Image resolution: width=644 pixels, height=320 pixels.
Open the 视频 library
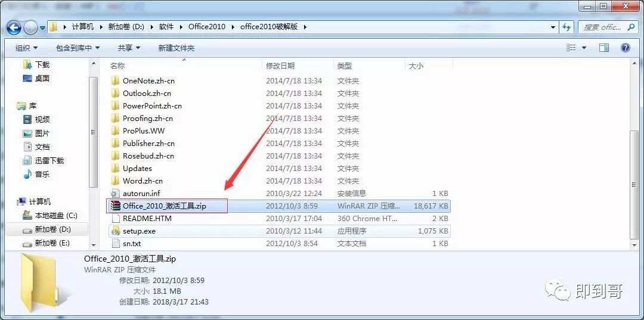[36, 119]
